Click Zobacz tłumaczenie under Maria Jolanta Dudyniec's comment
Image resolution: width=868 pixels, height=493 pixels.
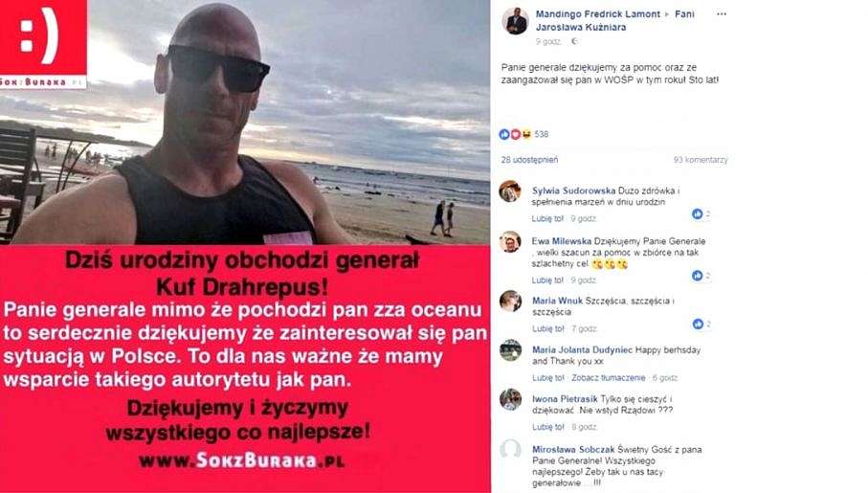click(x=609, y=378)
